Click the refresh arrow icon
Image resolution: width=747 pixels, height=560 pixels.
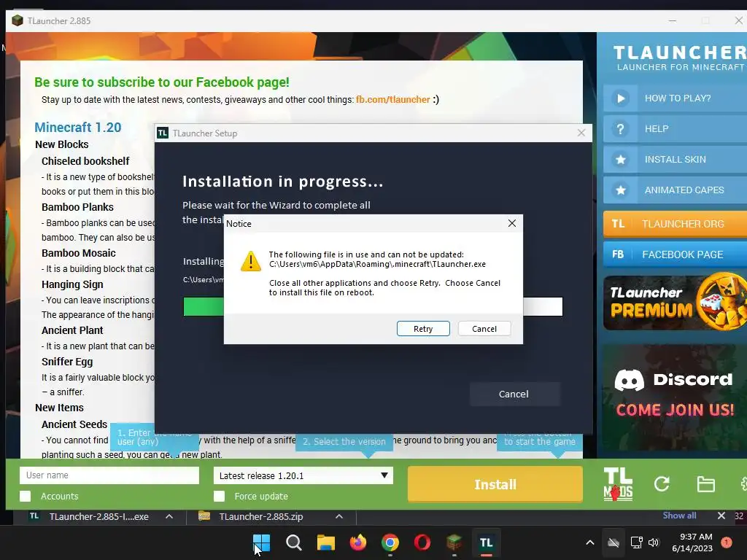pos(662,484)
